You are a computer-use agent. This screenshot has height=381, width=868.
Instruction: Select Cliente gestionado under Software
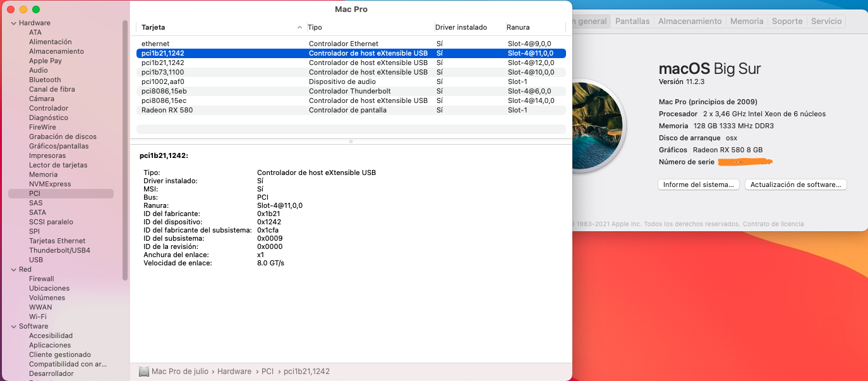pos(60,354)
